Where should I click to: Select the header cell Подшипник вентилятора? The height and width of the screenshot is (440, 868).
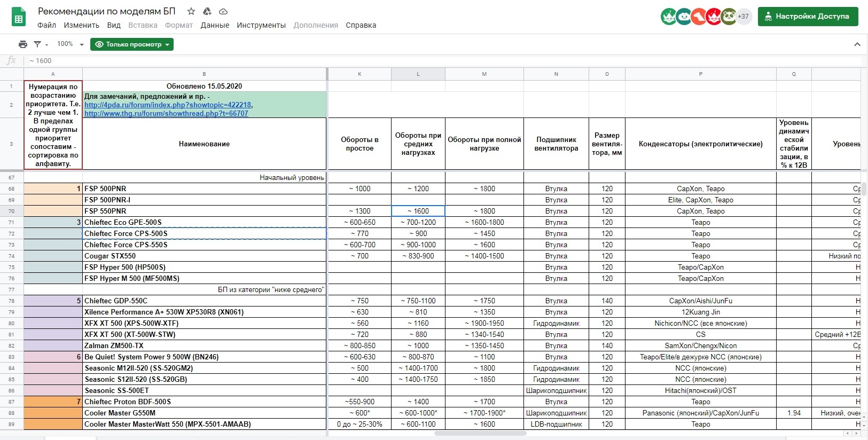(556, 144)
